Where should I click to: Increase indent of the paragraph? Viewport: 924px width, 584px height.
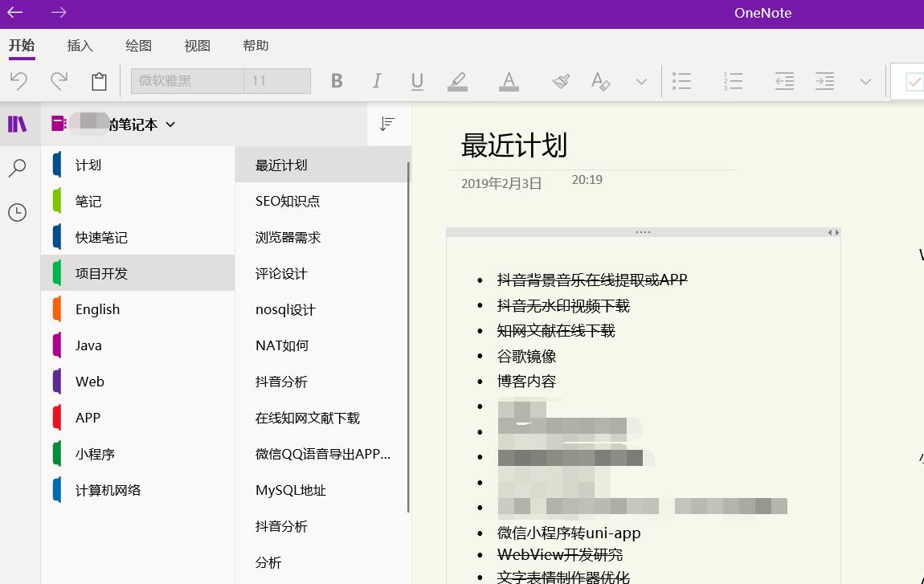click(x=824, y=81)
